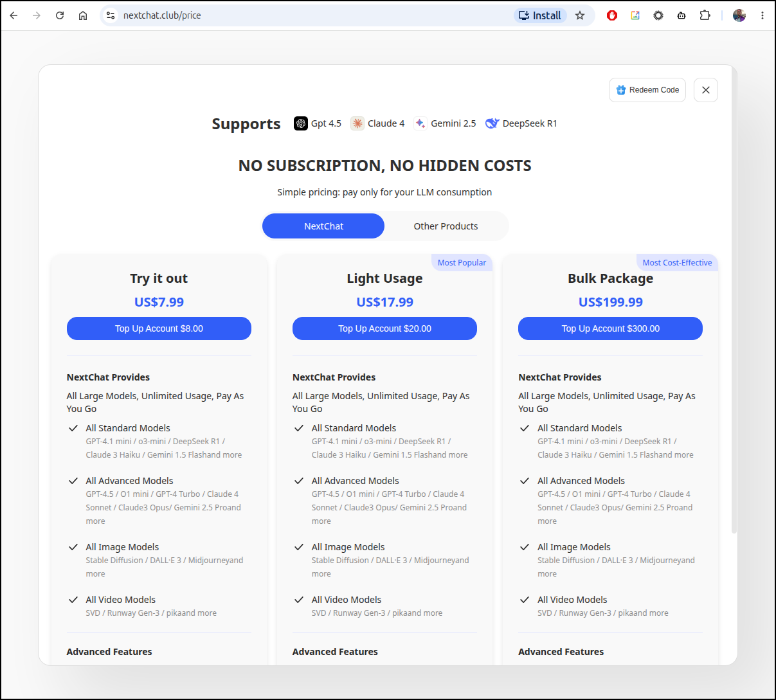Click the Try it out plan title
The width and height of the screenshot is (776, 700).
pyautogui.click(x=159, y=278)
